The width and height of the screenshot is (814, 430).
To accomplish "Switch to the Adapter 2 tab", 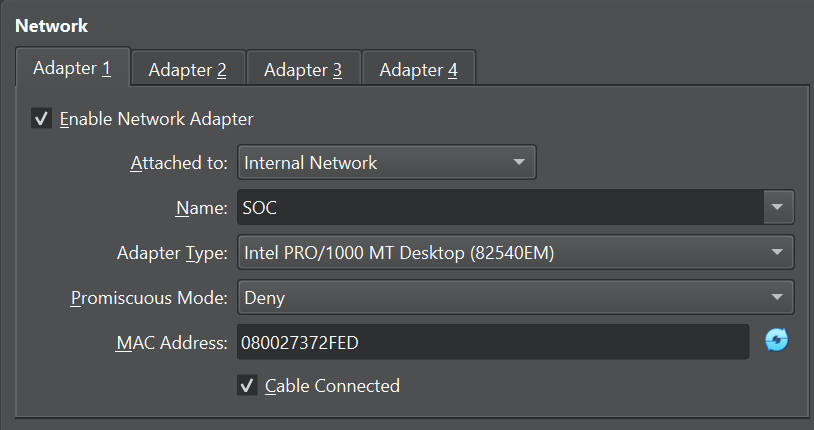I will point(187,70).
